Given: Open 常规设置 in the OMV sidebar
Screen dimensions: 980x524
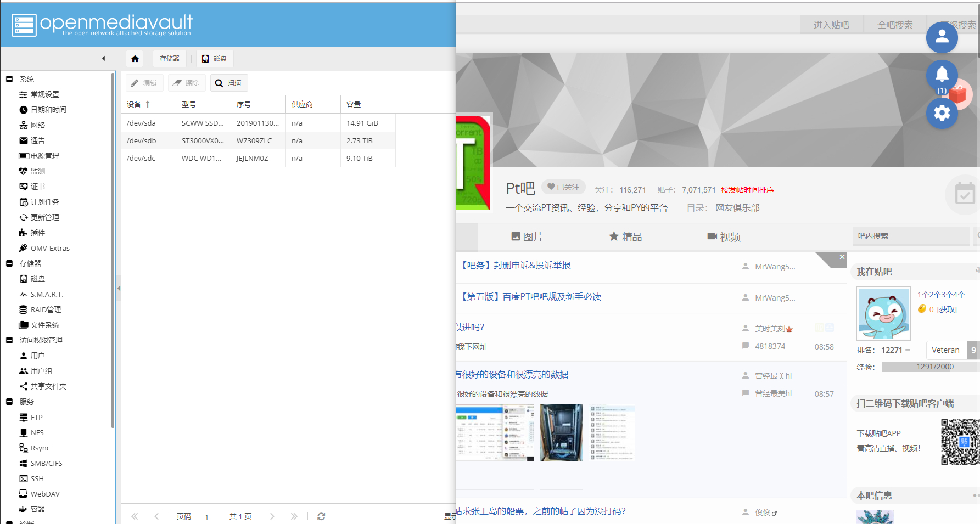Looking at the screenshot, I should coord(45,94).
